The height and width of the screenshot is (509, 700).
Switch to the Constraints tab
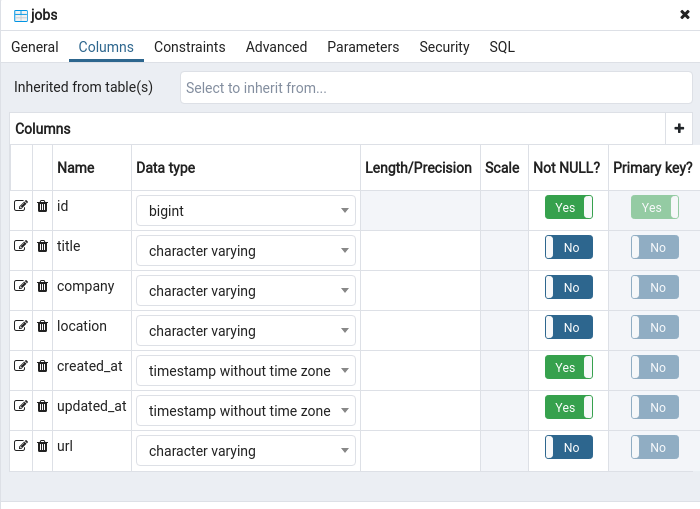point(189,47)
